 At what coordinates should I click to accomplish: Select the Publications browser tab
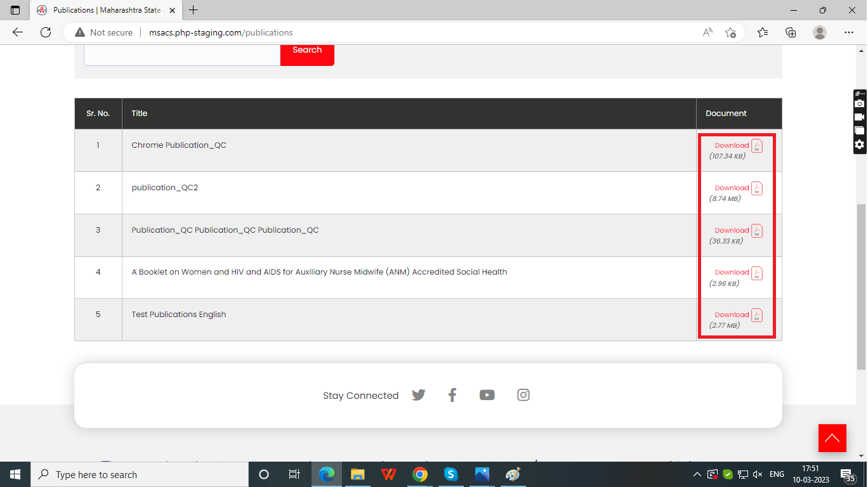[106, 10]
